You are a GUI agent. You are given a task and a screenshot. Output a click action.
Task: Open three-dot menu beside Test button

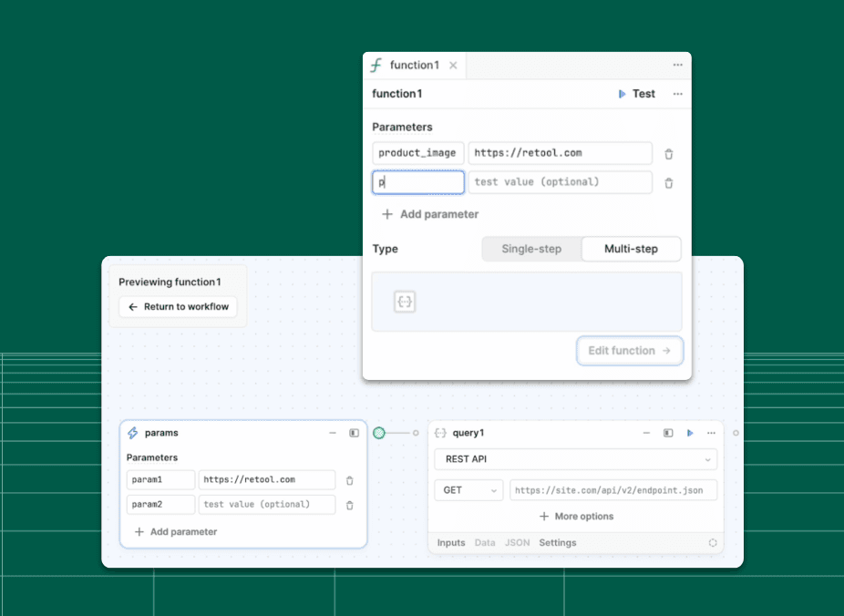point(677,94)
